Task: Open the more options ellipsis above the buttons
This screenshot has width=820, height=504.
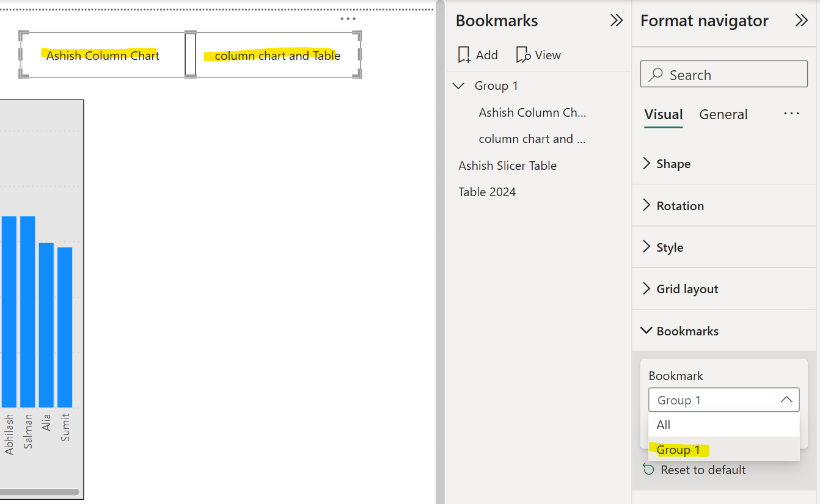Action: tap(348, 18)
